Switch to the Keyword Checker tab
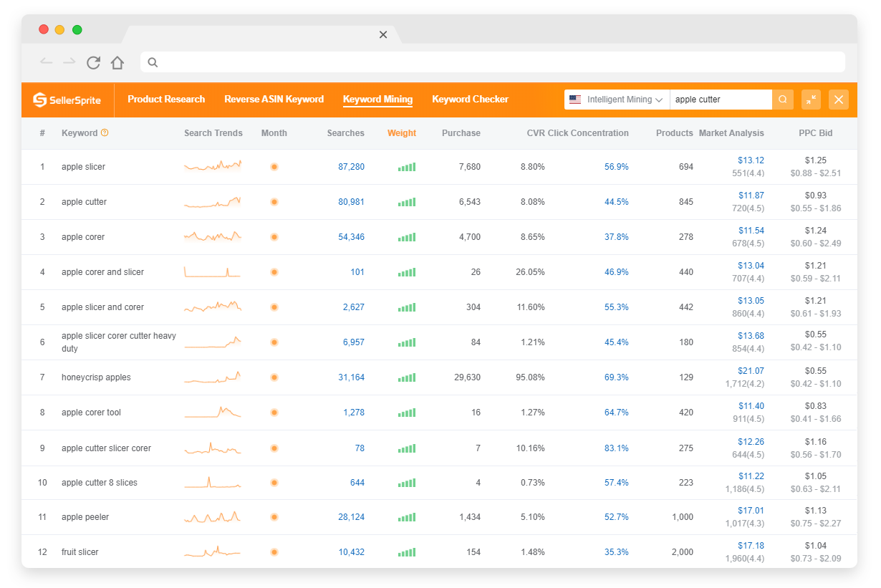 [470, 100]
